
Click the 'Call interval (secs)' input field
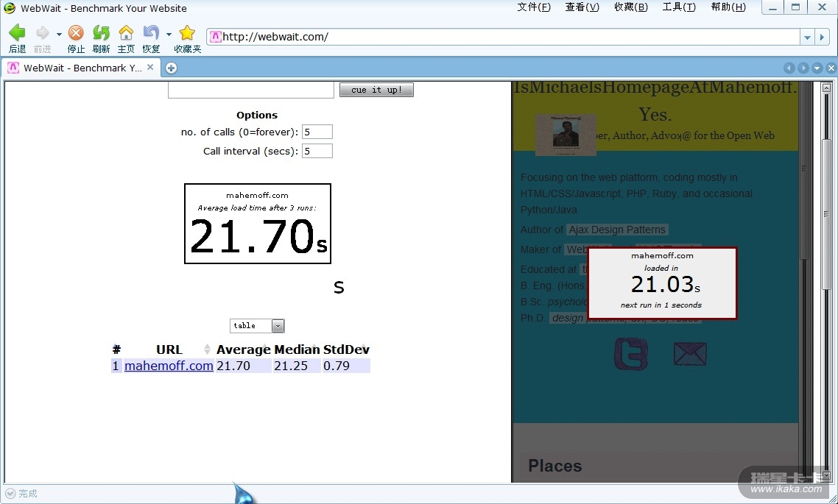click(x=317, y=151)
